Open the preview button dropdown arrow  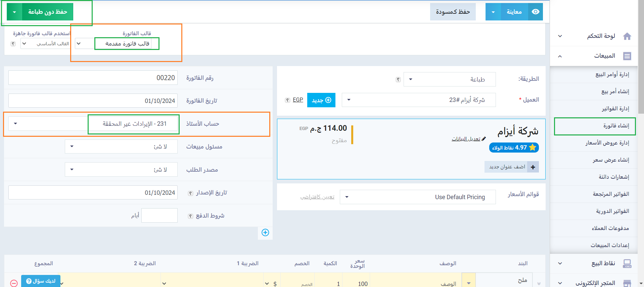pos(493,12)
